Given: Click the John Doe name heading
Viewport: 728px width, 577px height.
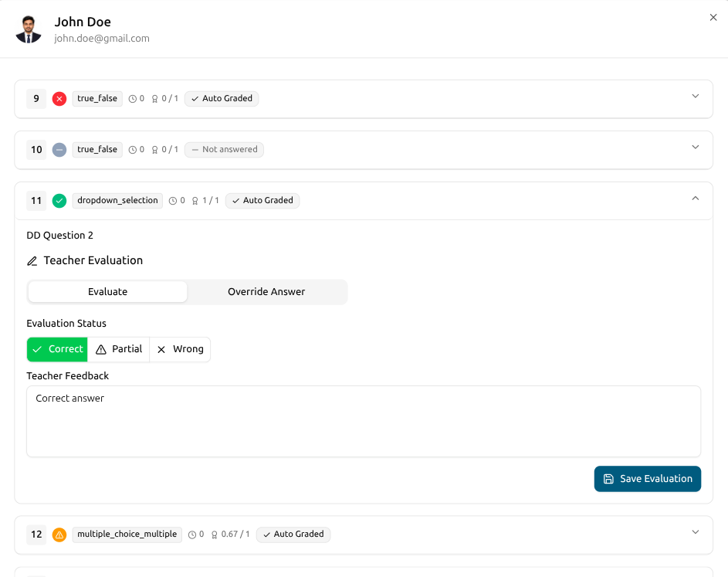Looking at the screenshot, I should click(83, 22).
